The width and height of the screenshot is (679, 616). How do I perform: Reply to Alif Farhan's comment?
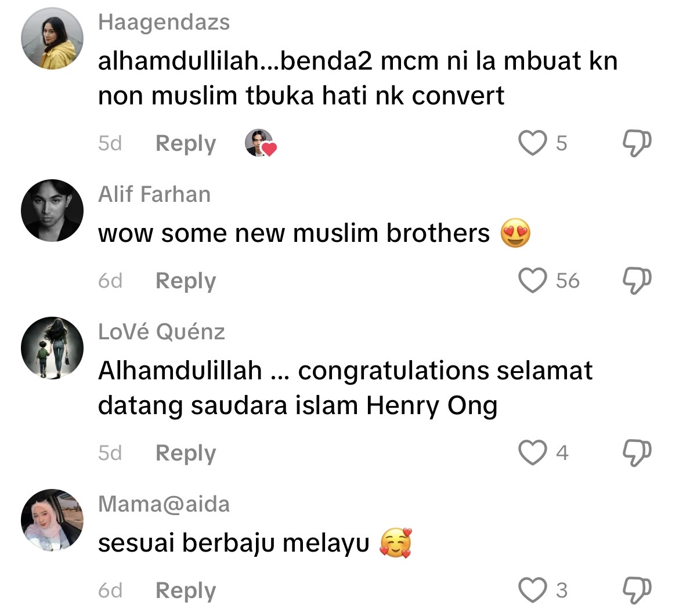tap(186, 281)
